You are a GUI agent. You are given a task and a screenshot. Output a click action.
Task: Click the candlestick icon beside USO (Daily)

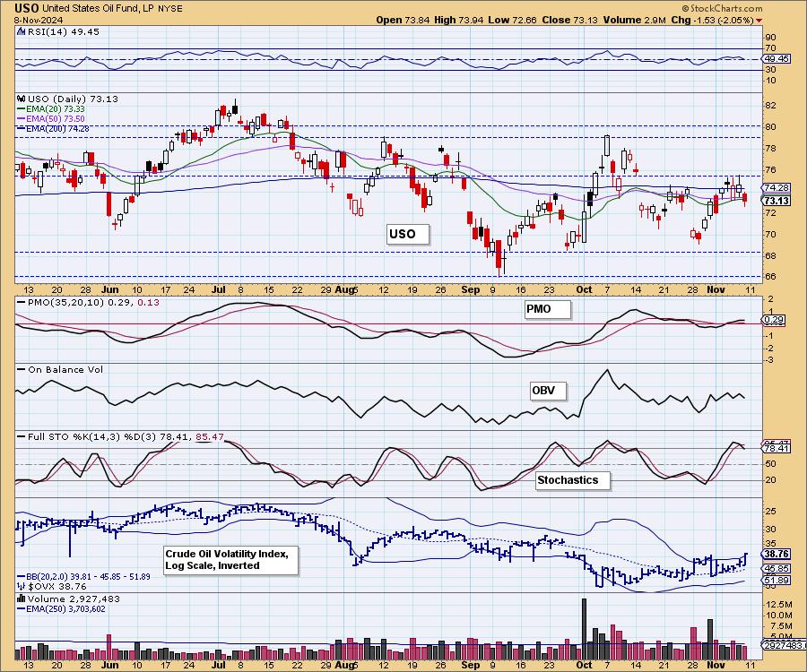pos(22,99)
